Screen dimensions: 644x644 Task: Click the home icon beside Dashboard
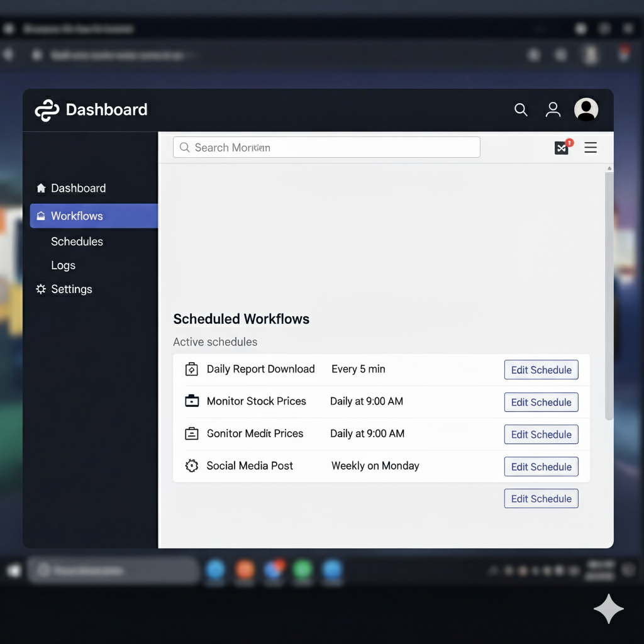click(x=41, y=188)
